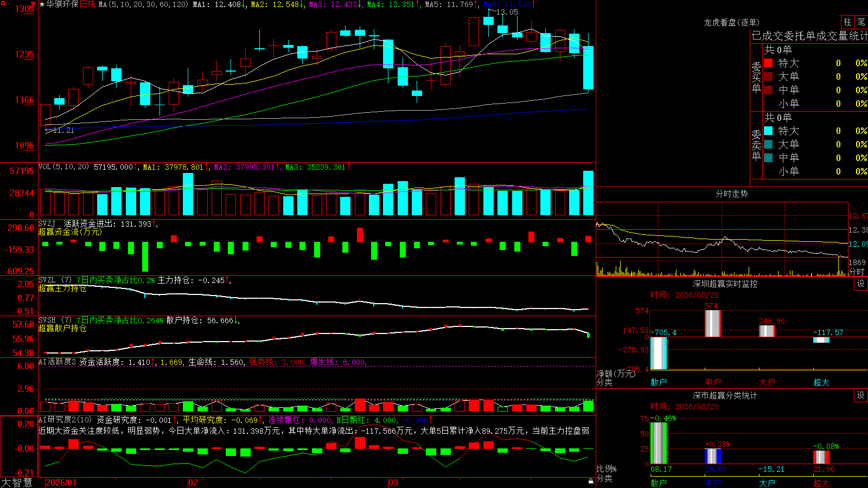Click 时间: 2026/03/20 in 实时监控
Image resolution: width=868 pixels, height=488 pixels.
coord(684,295)
